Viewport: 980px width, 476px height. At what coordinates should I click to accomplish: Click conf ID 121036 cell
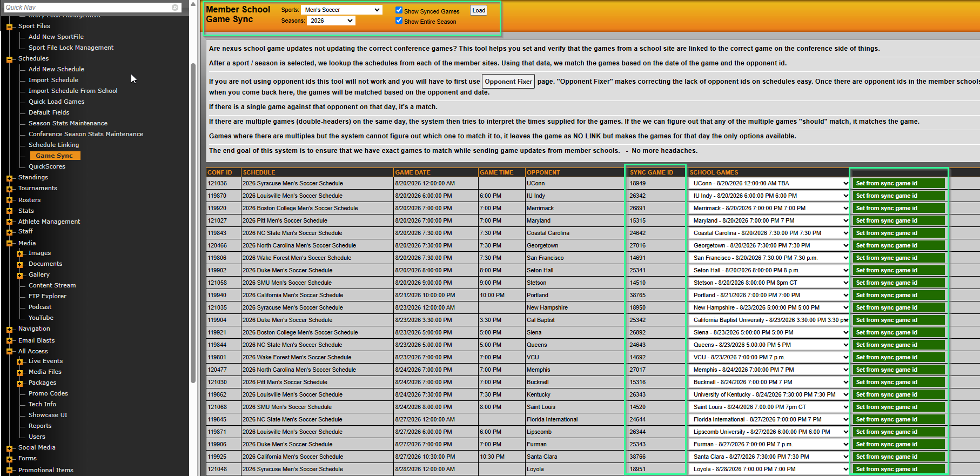[224, 183]
